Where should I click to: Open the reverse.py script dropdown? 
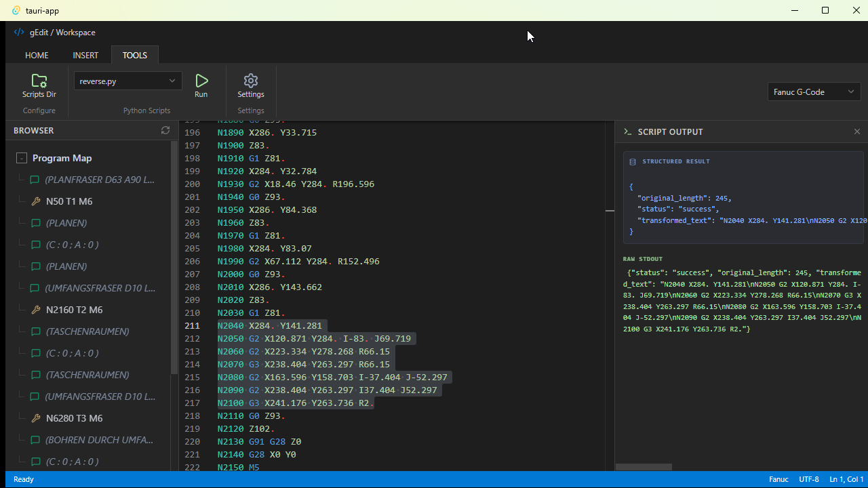[x=128, y=81]
